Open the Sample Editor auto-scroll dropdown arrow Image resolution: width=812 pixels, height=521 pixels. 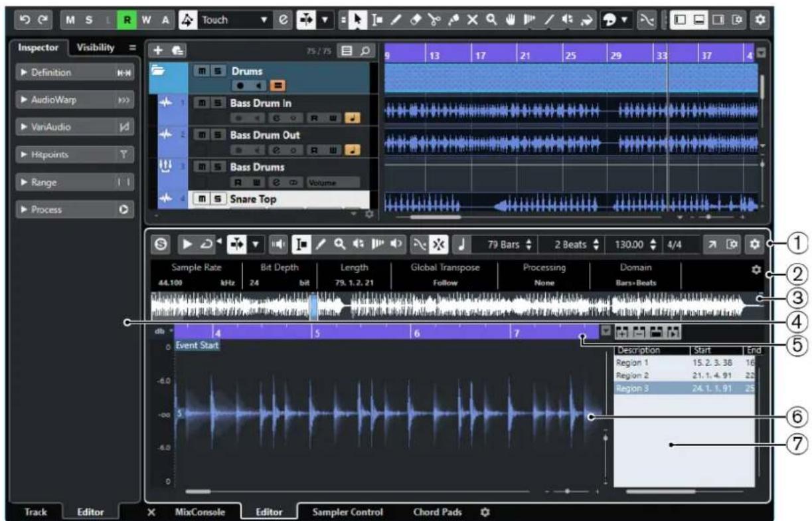pos(255,244)
